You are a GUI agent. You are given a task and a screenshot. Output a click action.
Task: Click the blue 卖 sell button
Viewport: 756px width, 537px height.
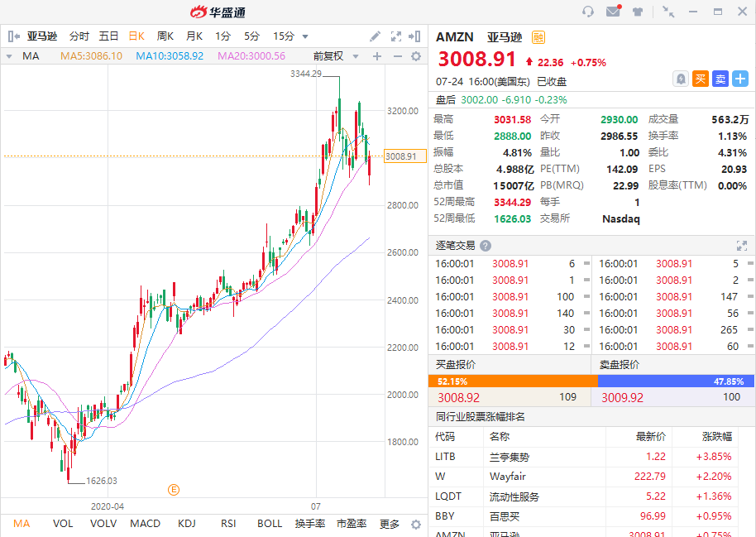[x=720, y=79]
